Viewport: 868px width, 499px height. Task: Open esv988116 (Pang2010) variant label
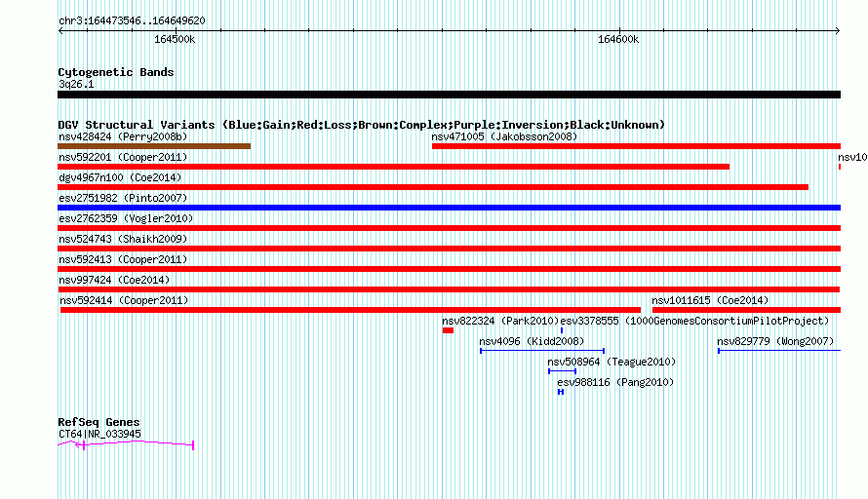(615, 382)
